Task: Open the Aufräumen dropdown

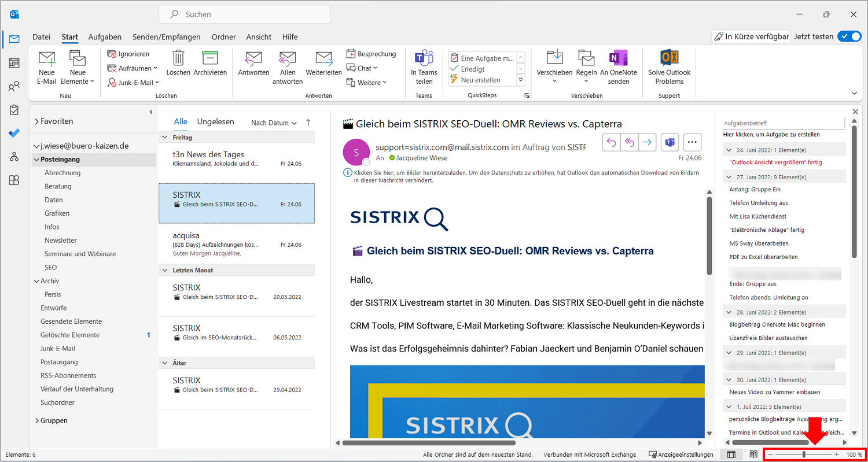Action: [x=133, y=68]
